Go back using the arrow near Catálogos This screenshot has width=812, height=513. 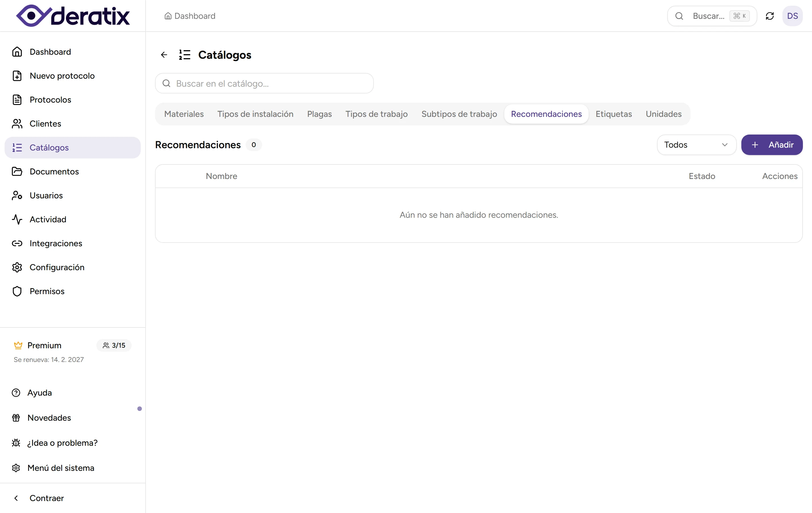pos(164,55)
